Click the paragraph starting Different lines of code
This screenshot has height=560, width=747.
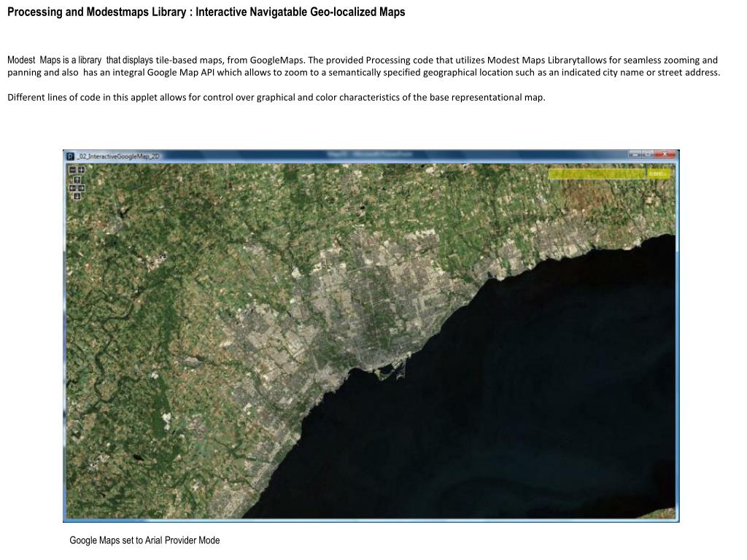tap(276, 97)
